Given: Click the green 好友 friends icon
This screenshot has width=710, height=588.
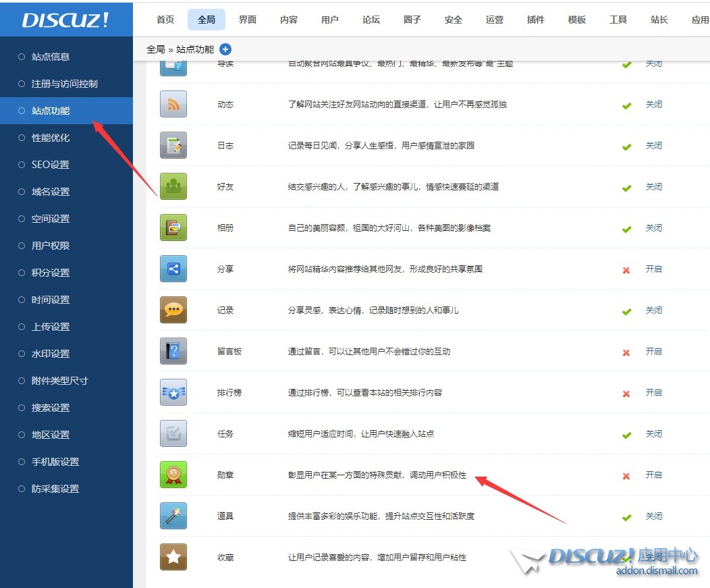Looking at the screenshot, I should [173, 187].
